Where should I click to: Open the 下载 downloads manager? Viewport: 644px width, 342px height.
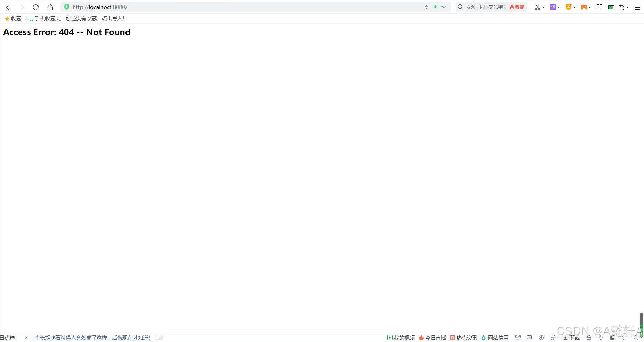tap(571, 338)
